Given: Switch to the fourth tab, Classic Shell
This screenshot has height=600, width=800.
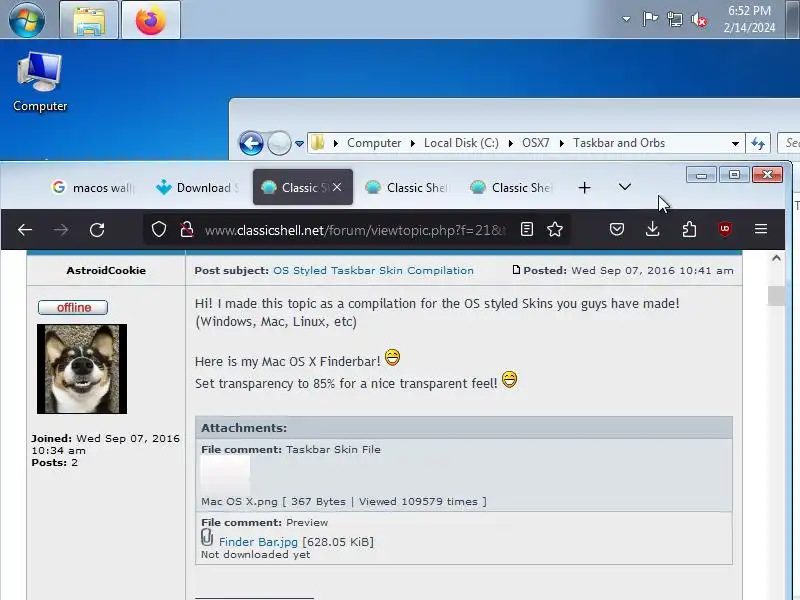Looking at the screenshot, I should 408,188.
